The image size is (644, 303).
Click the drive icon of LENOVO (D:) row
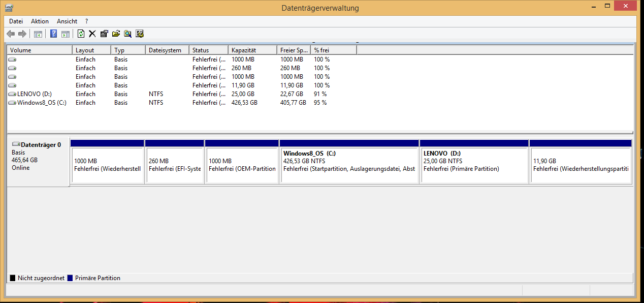coord(12,94)
